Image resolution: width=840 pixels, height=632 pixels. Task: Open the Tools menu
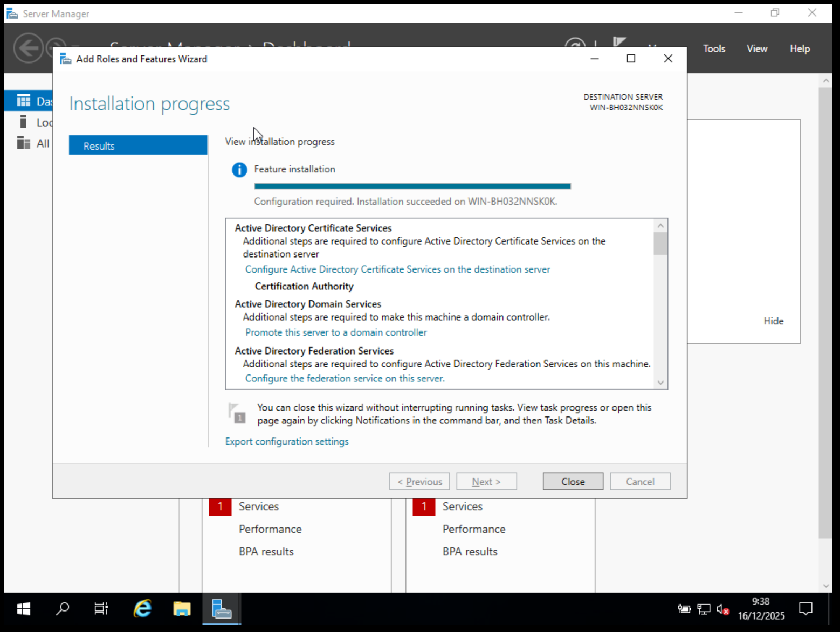point(714,48)
